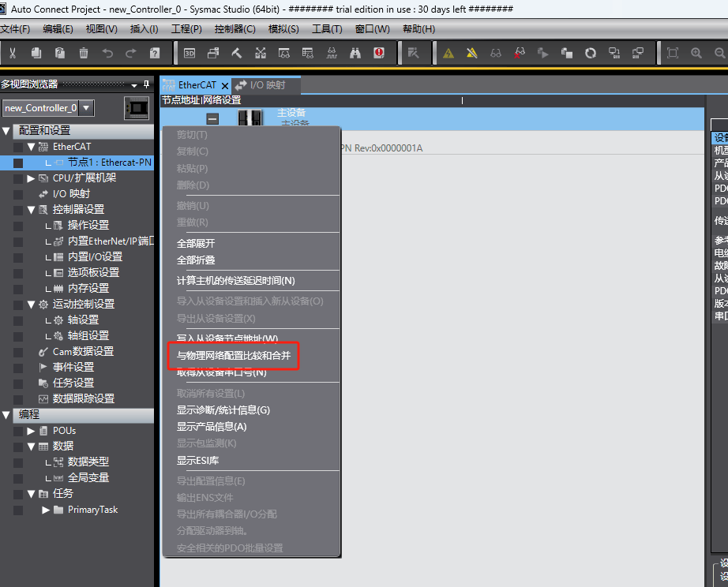
Task: Open the 多视图浏览器 panel dropdown arrow
Action: pyautogui.click(x=134, y=85)
